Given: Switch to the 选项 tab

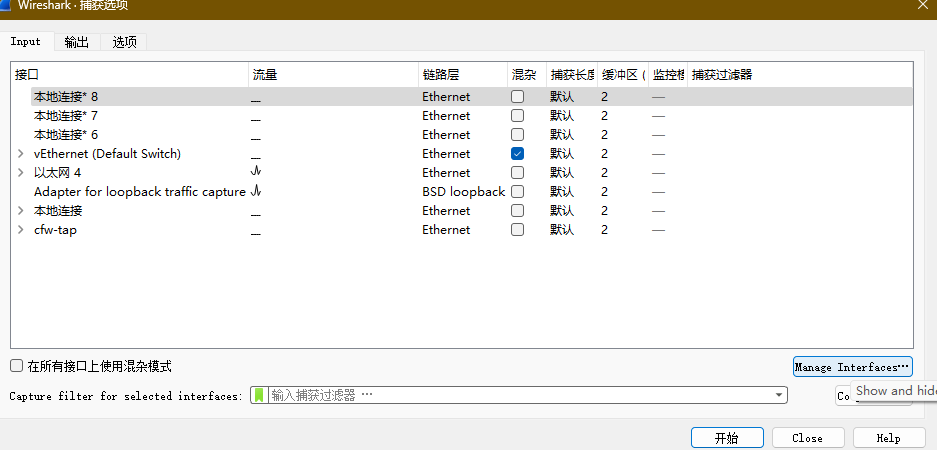Looking at the screenshot, I should point(124,42).
